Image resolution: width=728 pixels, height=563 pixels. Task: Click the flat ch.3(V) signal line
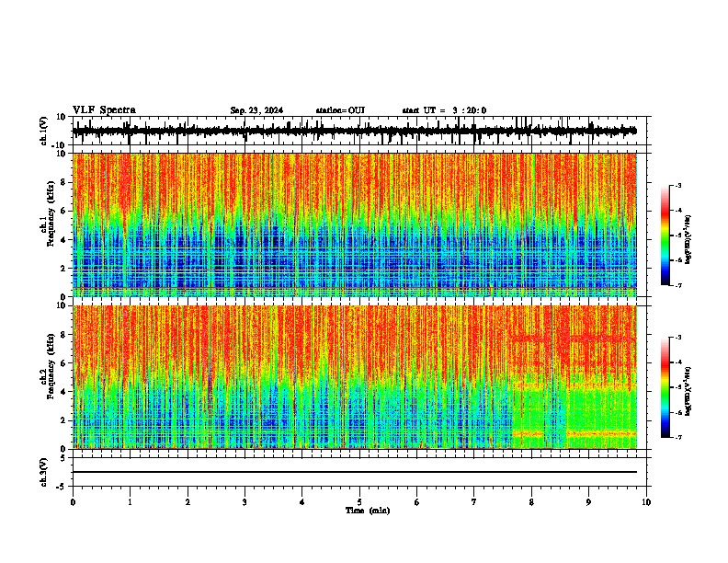[x=355, y=472]
